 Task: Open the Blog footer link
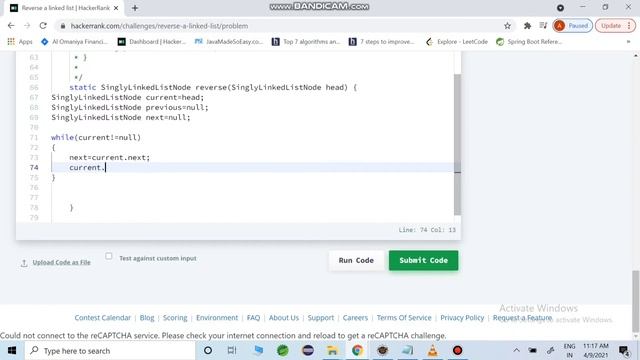[x=147, y=318]
